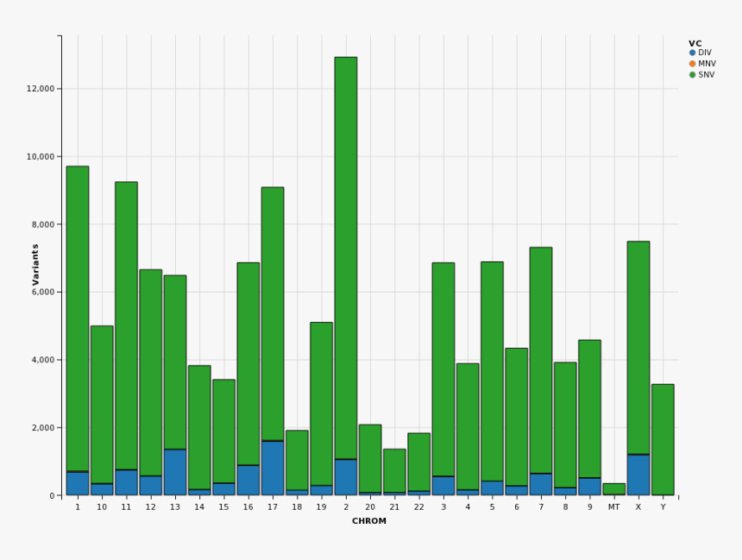Select the x-axis label for chromosome 18

point(297,507)
